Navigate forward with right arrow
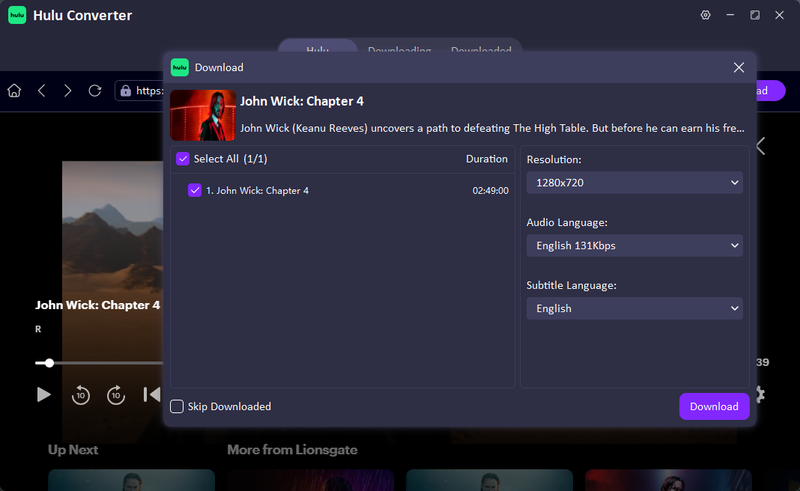This screenshot has height=491, width=800. (x=68, y=91)
